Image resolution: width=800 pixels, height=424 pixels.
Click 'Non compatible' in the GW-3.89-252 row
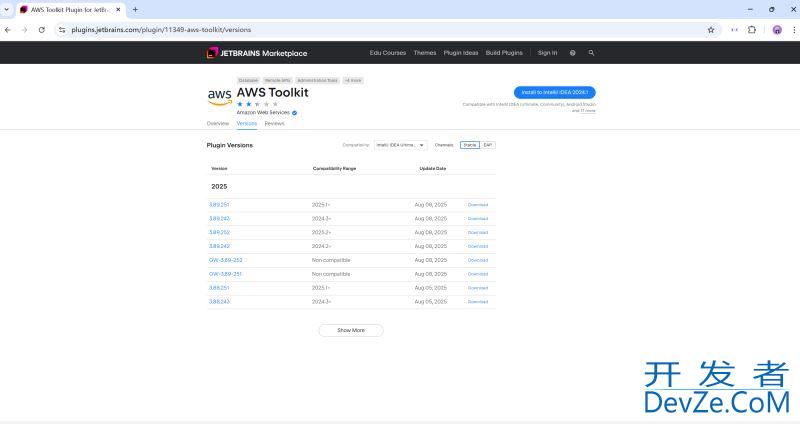[331, 260]
